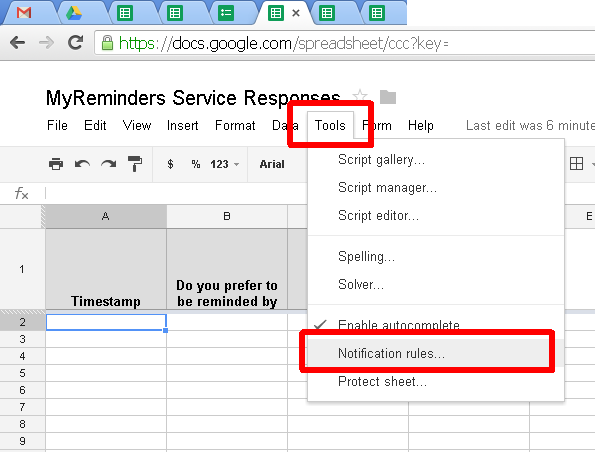Open the File menu

pos(57,125)
